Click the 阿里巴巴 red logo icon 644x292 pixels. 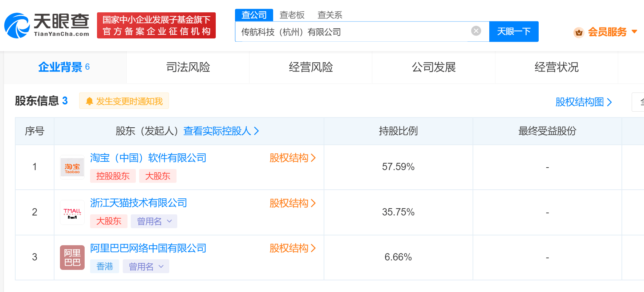tap(72, 258)
